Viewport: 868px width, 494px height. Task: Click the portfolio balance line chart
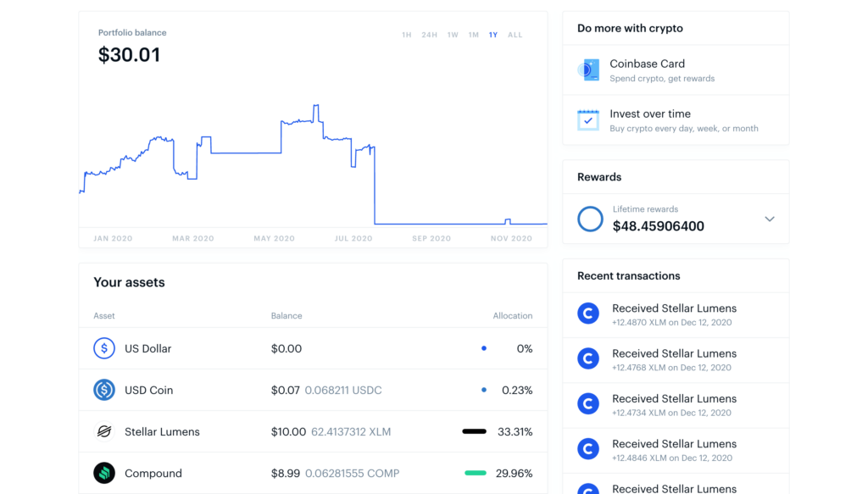coord(313,165)
